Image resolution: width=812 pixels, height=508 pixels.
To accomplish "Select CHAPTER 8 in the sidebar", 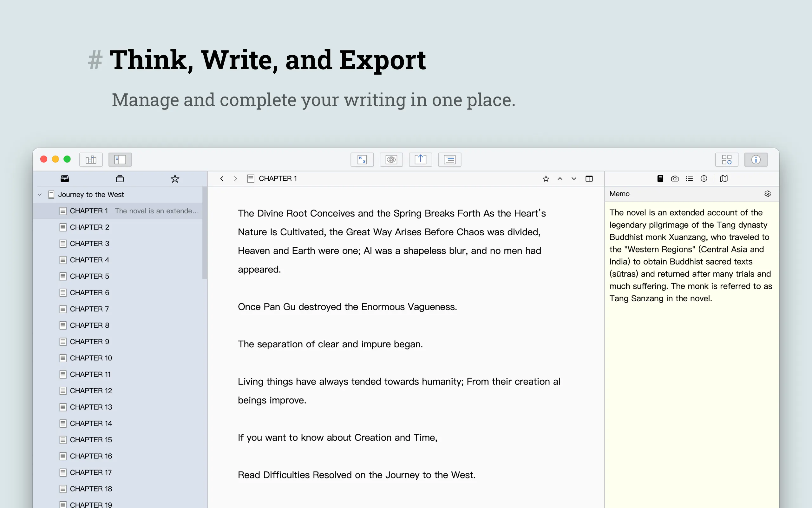I will [118, 325].
